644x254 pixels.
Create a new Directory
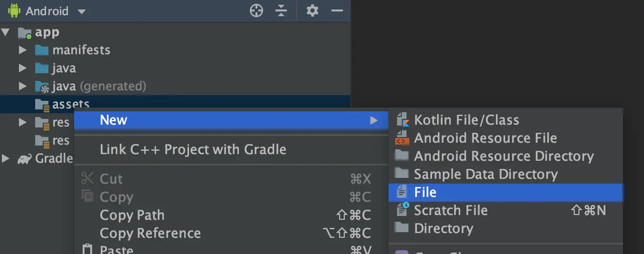point(505,228)
